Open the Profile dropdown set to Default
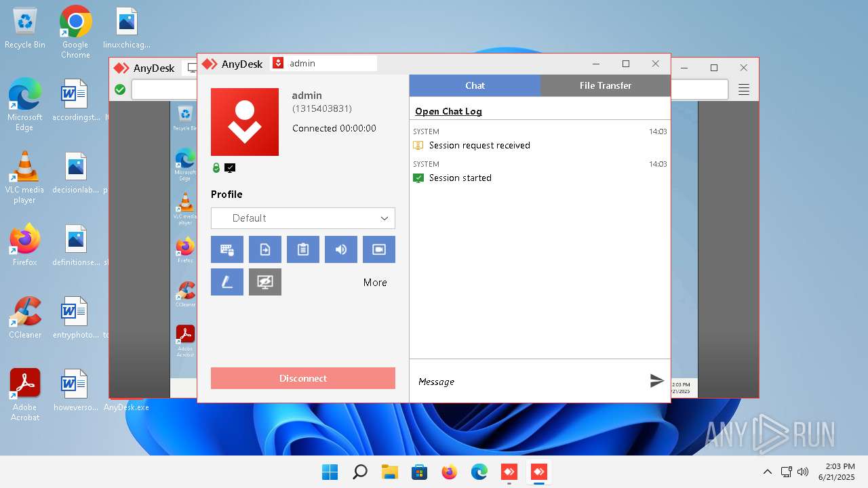Screen dimensions: 868x488 [x=303, y=218]
